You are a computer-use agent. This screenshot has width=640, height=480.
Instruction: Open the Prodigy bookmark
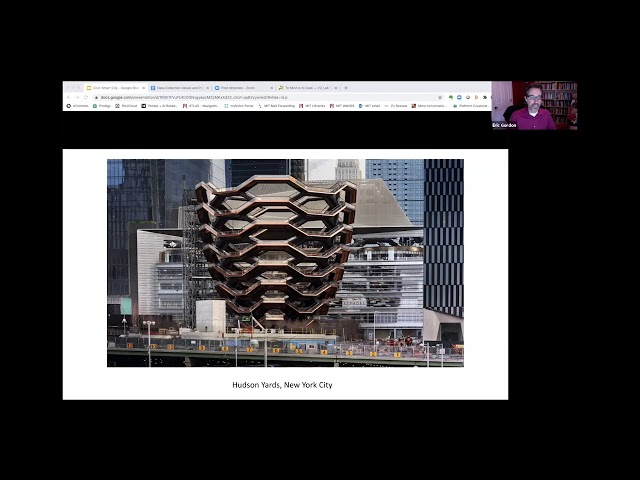click(102, 106)
